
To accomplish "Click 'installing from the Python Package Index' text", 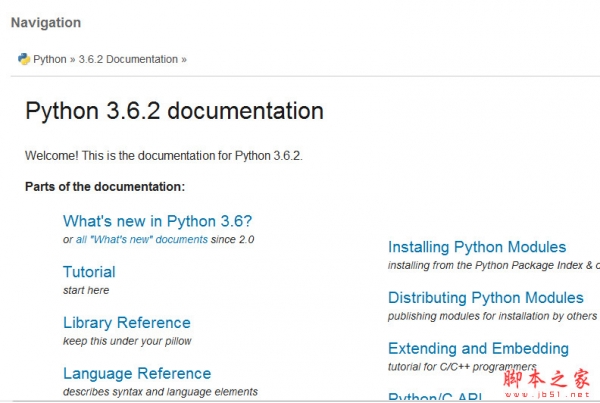I will coord(485,265).
